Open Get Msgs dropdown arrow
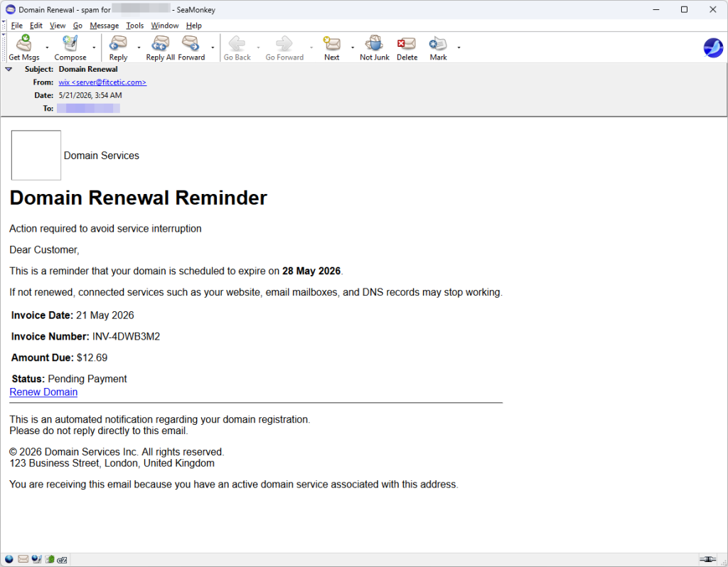 click(x=47, y=48)
